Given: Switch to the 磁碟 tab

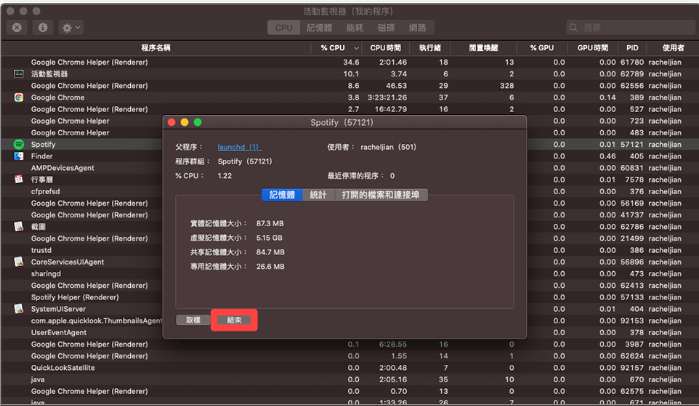Looking at the screenshot, I should [x=386, y=28].
